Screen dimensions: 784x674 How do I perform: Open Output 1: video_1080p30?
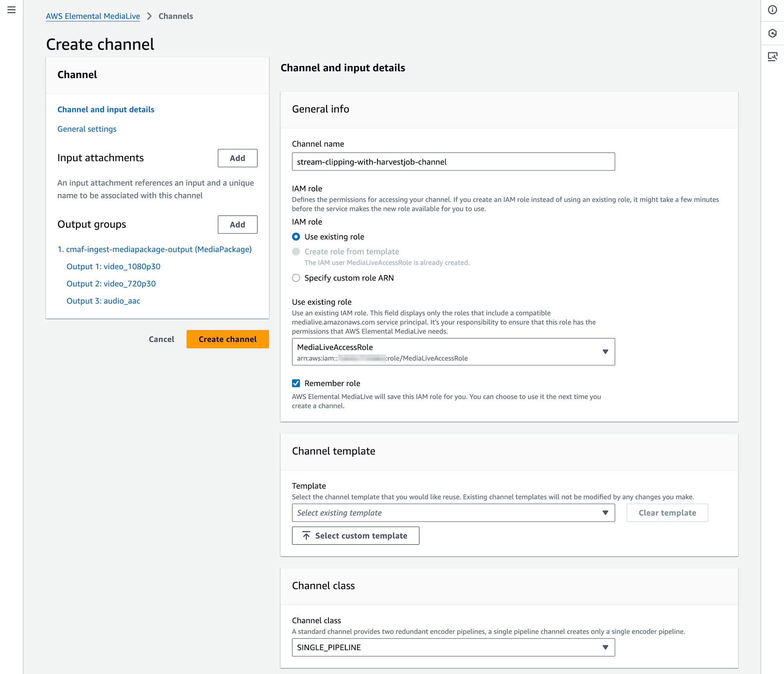pos(113,266)
